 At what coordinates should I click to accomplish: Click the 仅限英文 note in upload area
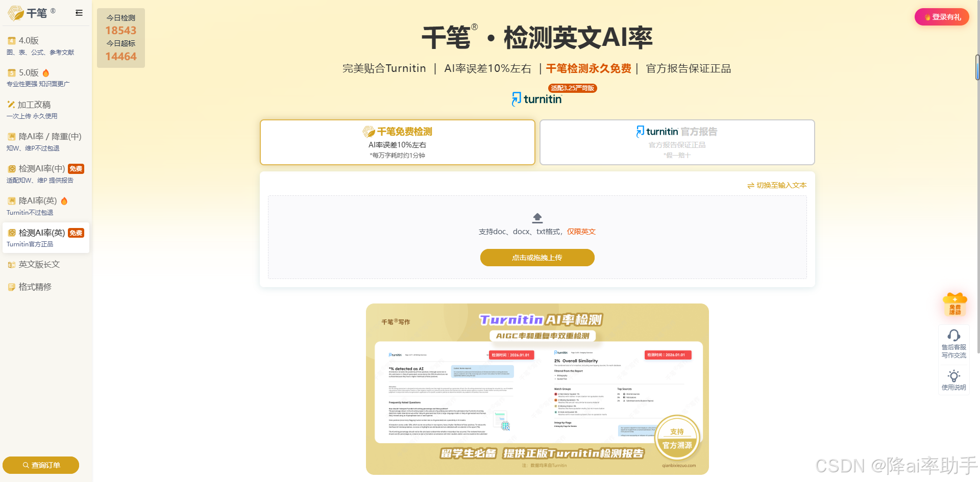[581, 232]
